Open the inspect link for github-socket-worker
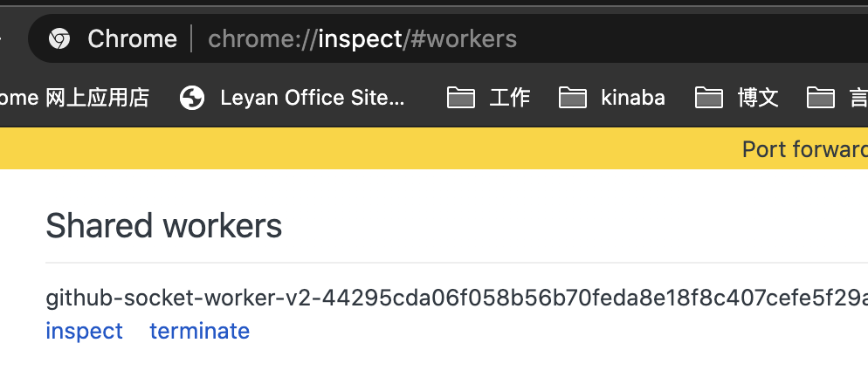Viewport: 868px width, 391px height. tap(85, 332)
